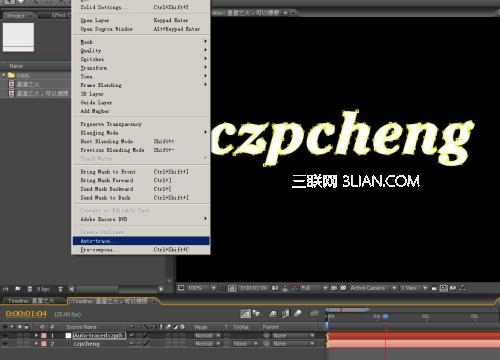Toggle the region of interest icon
Image resolution: width=500 pixels, height=360 pixels.
(x=334, y=288)
